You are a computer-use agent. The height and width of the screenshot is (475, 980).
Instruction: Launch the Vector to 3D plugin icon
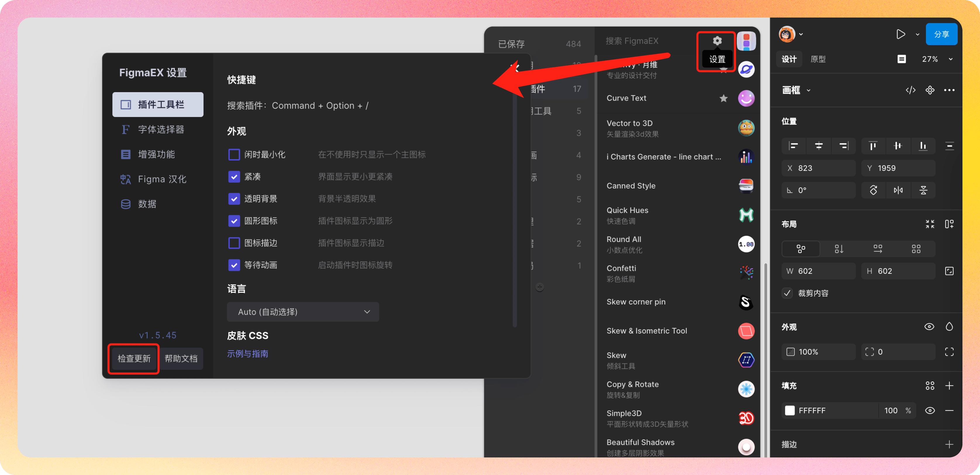746,128
